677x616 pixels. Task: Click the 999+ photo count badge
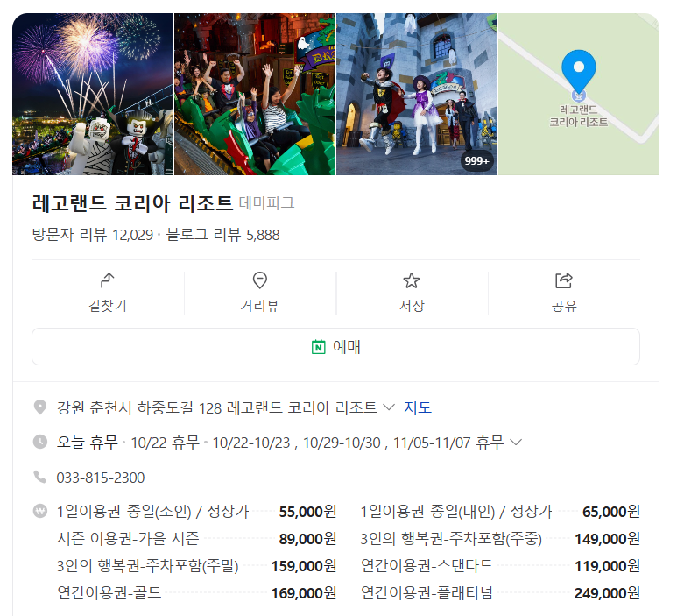click(476, 161)
